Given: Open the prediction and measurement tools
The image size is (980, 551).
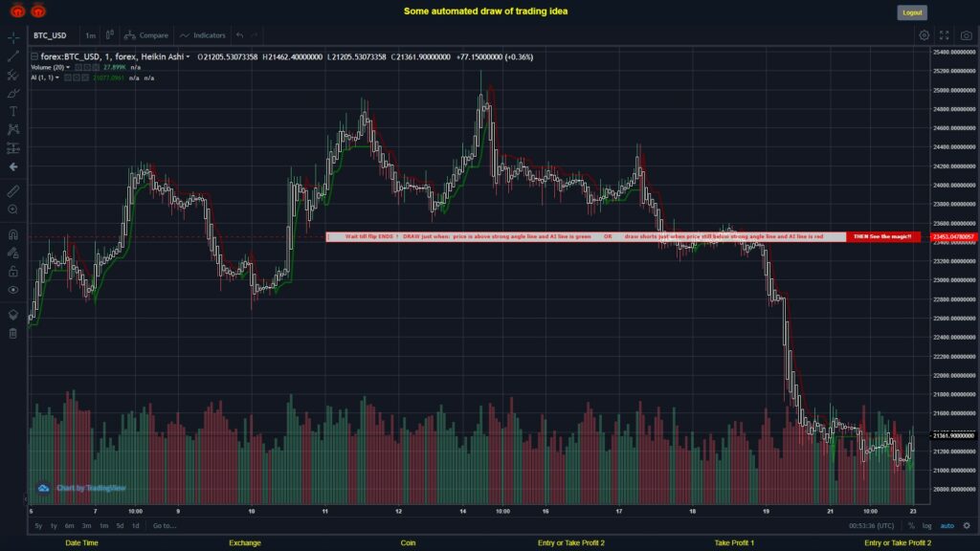Looking at the screenshot, I should pos(13,148).
